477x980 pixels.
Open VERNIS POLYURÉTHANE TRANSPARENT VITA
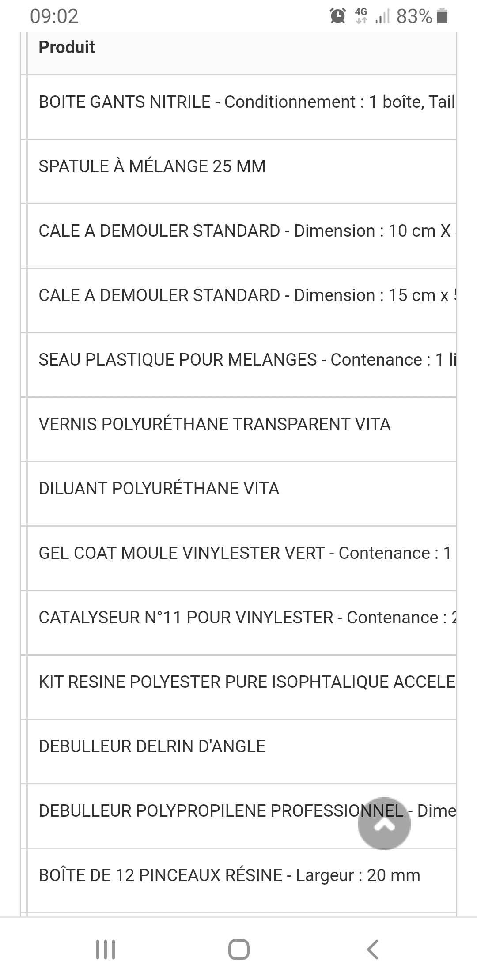[x=215, y=424]
